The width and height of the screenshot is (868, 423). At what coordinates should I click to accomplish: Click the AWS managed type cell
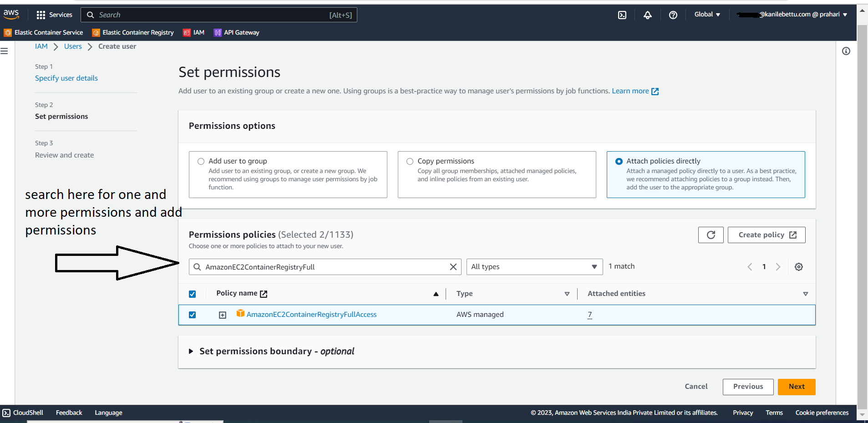point(480,315)
